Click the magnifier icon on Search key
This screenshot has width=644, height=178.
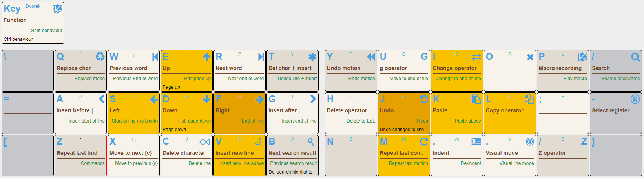pyautogui.click(x=635, y=57)
